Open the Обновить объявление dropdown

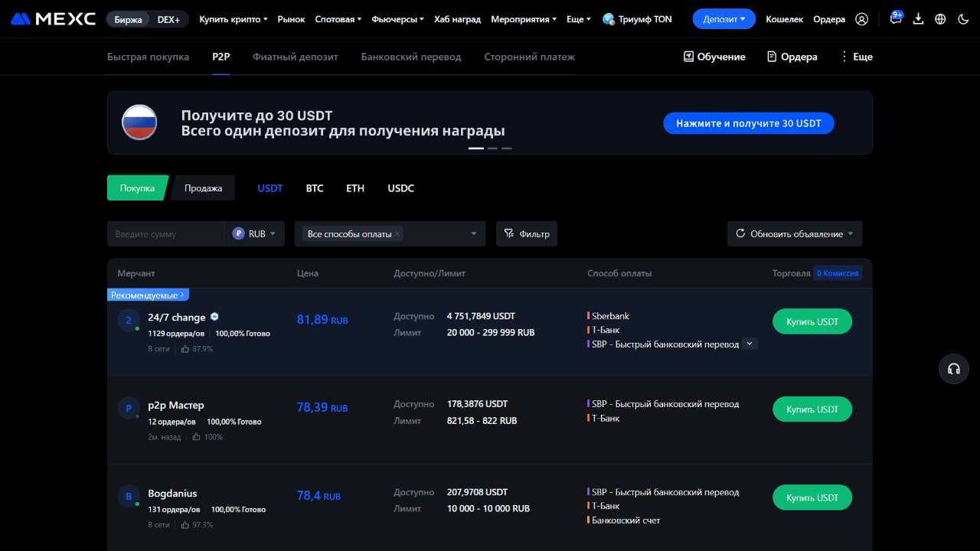pos(795,233)
